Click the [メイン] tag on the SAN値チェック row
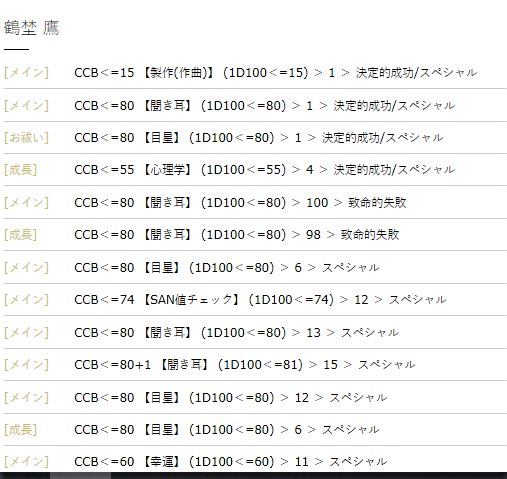Screen dimensions: 507x479 [26, 300]
